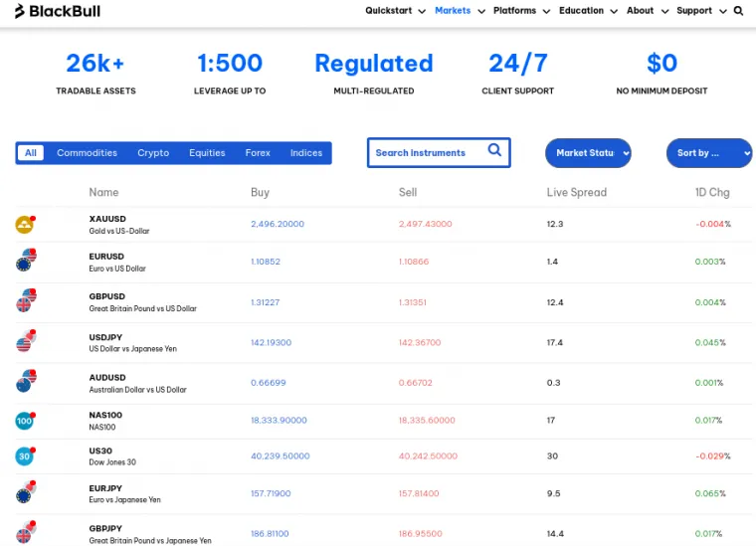Click EURUSD sell price 1.10866

(x=414, y=262)
